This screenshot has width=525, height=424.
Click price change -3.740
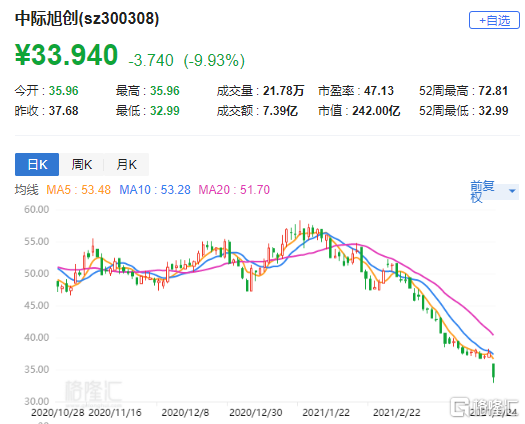(151, 61)
